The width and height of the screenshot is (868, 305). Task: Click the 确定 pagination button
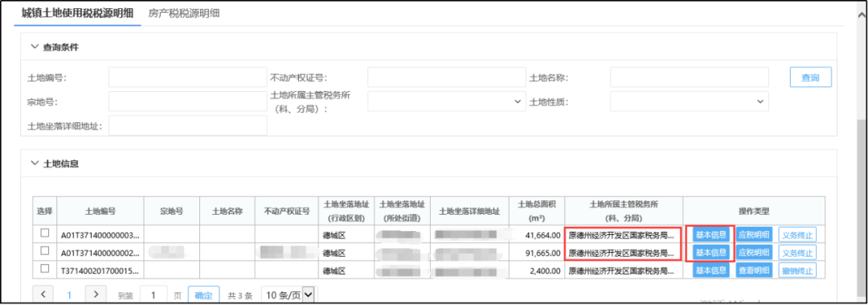203,295
